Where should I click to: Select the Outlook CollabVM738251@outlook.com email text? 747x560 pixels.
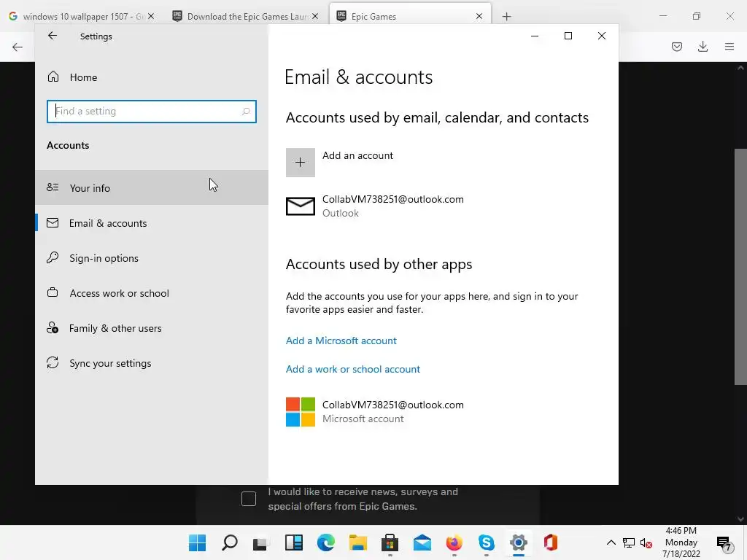pyautogui.click(x=393, y=200)
